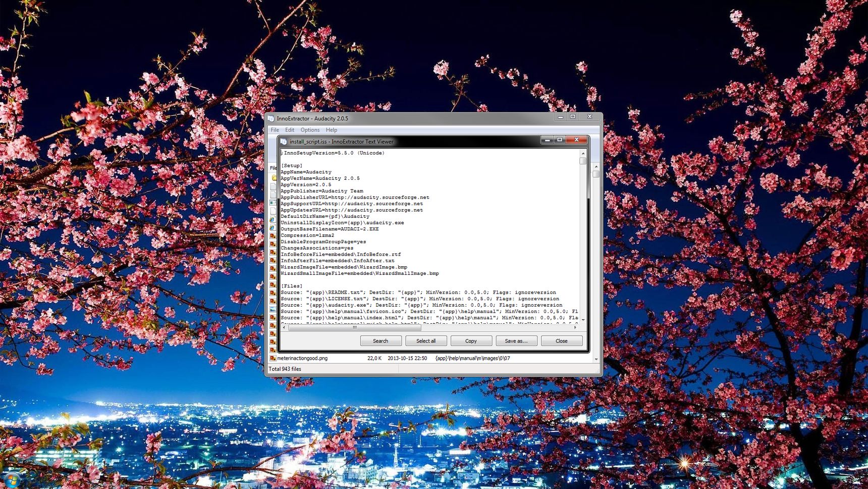Image resolution: width=868 pixels, height=489 pixels.
Task: Click the horizontal scrollbar right arrow
Action: [x=575, y=327]
